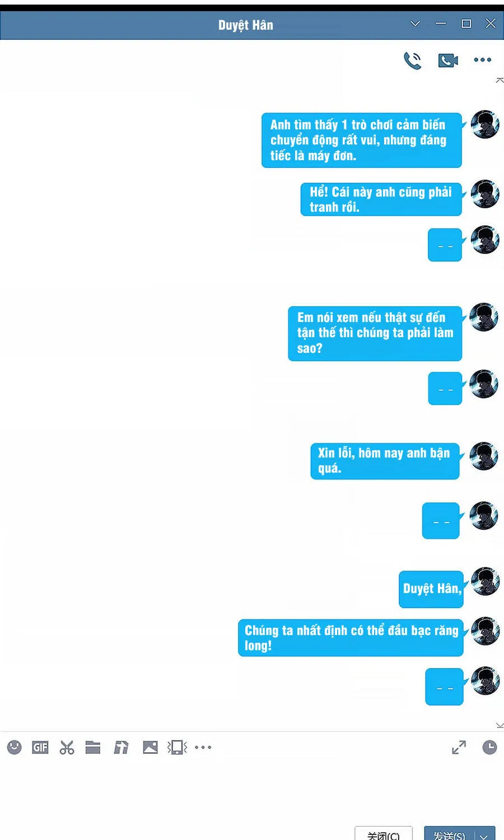Screen dimensions: 504x840
Task: Expand the message input area
Action: pyautogui.click(x=459, y=747)
